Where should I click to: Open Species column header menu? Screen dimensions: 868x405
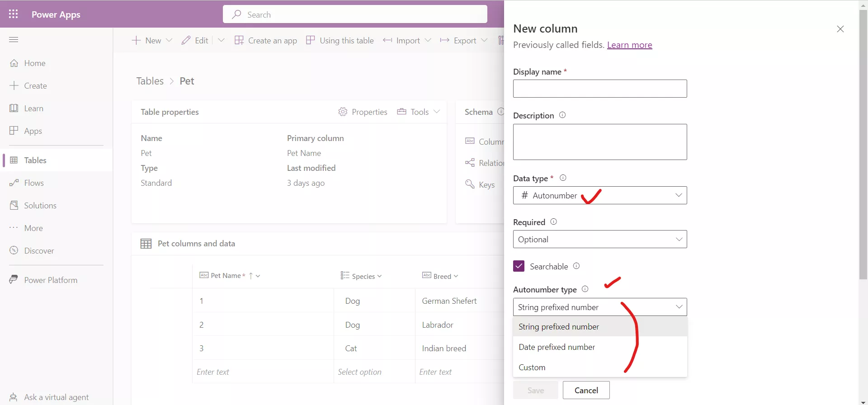tap(361, 276)
